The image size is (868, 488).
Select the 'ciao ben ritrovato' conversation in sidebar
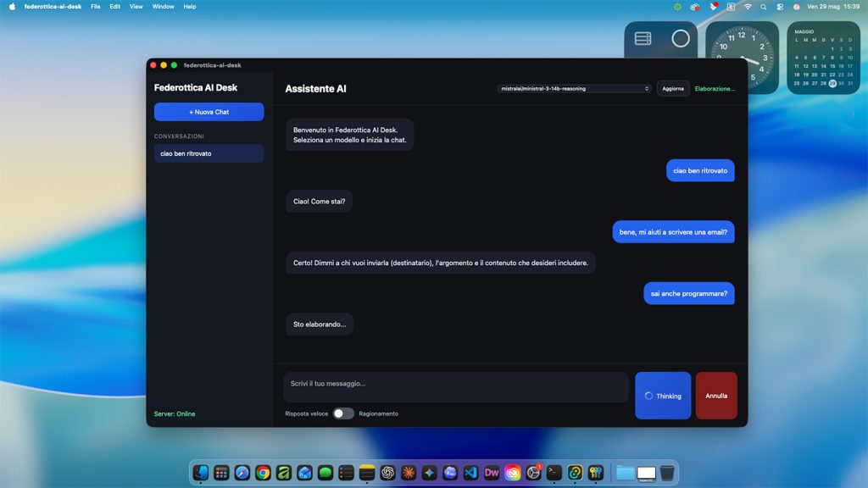pos(209,153)
